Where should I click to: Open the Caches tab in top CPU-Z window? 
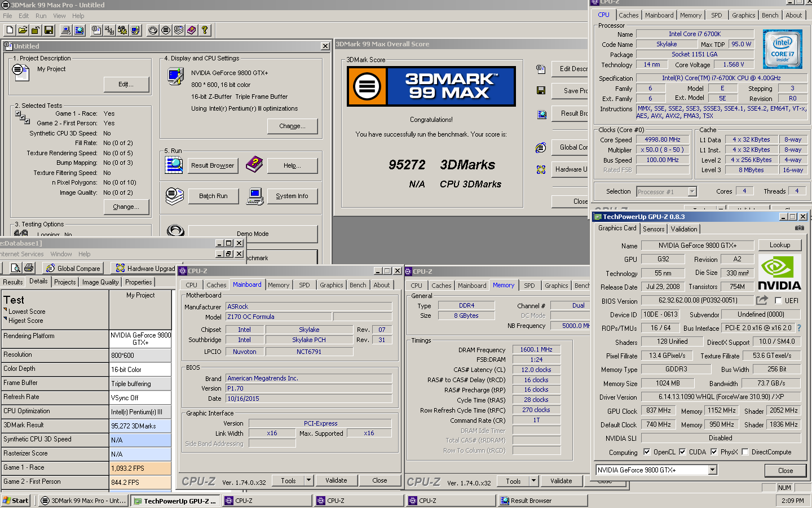pos(628,15)
